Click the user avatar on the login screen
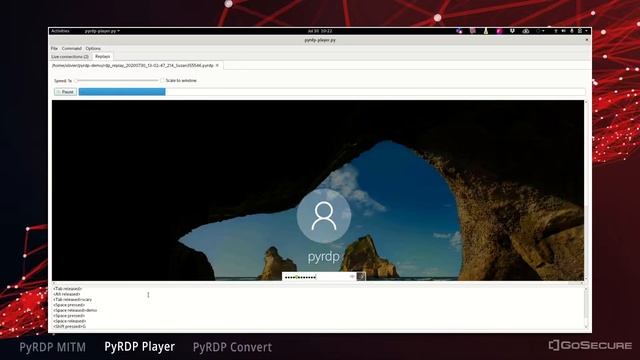This screenshot has width=640, height=360. click(x=324, y=216)
